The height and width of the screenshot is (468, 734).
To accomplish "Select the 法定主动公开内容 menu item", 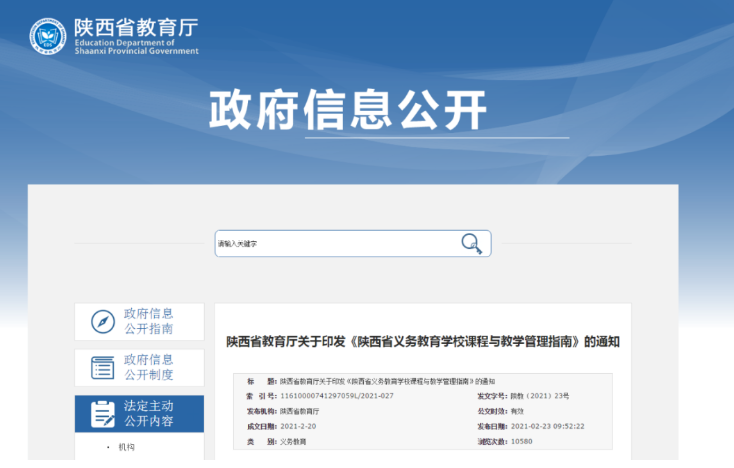I will [149, 413].
